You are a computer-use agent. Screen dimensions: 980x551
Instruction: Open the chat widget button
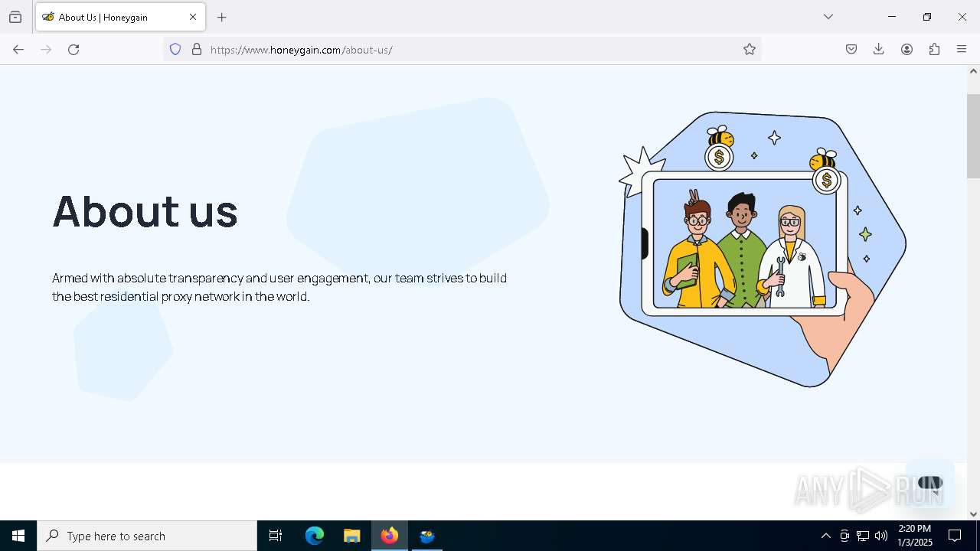pyautogui.click(x=929, y=484)
